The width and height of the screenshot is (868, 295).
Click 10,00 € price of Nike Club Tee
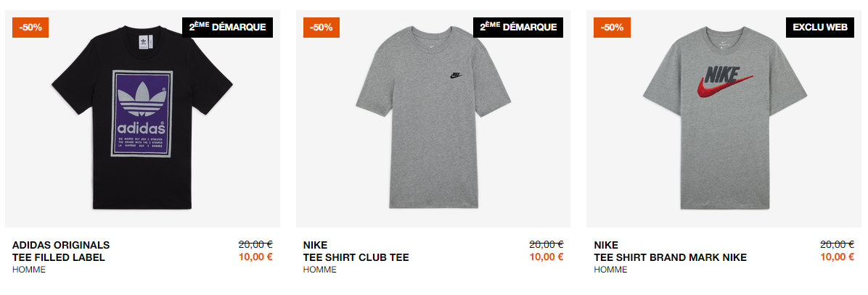[546, 257]
